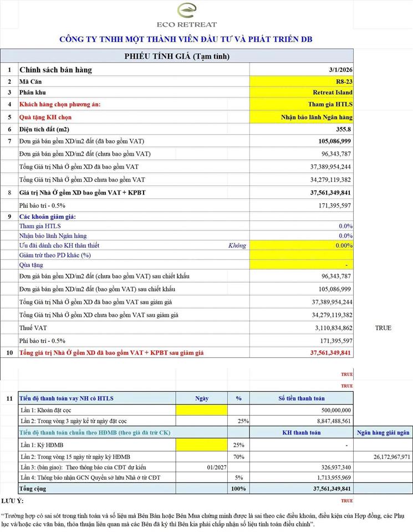Click 'Lần 3: (bàn giao)' row label

[x=84, y=467]
